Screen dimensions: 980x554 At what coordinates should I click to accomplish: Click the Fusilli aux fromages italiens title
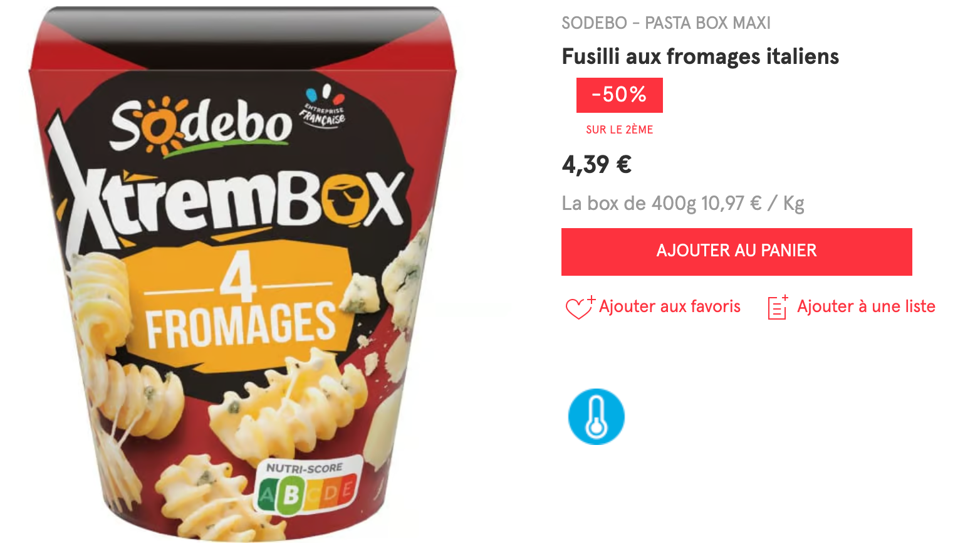pos(700,56)
